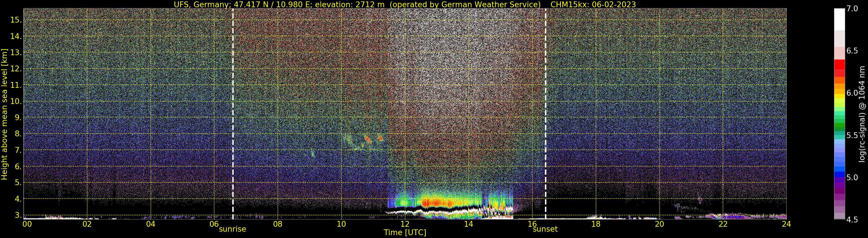Click height axis tick "6."
Viewport: 868px width, 238px height.
(18, 167)
